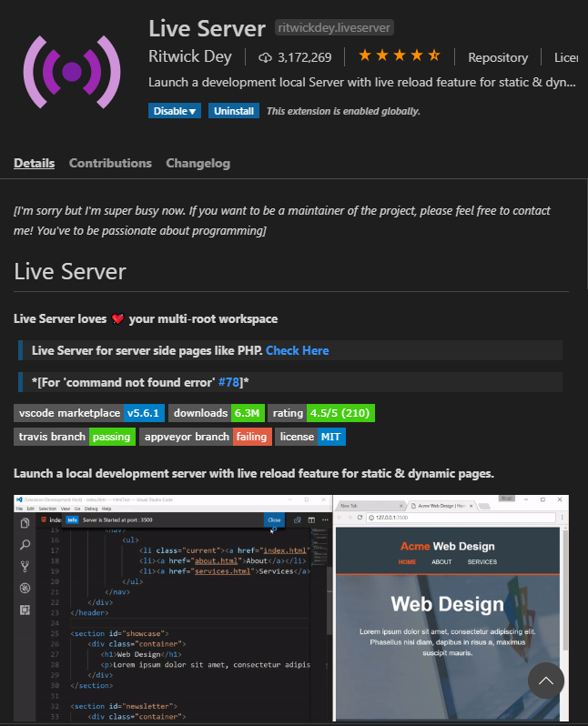Click the Acme Web Design browser tab in the demo
Screen dimensions: 588x726
click(442, 506)
